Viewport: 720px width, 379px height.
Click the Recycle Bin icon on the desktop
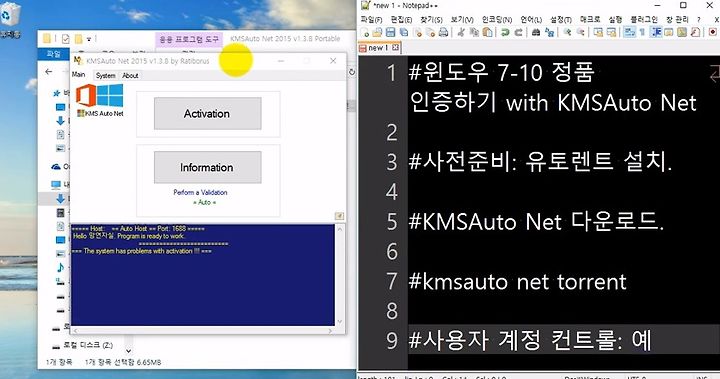click(10, 14)
